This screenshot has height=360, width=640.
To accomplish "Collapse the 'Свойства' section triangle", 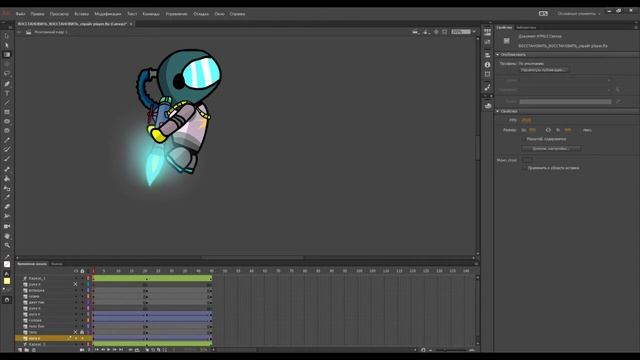I will pyautogui.click(x=498, y=111).
